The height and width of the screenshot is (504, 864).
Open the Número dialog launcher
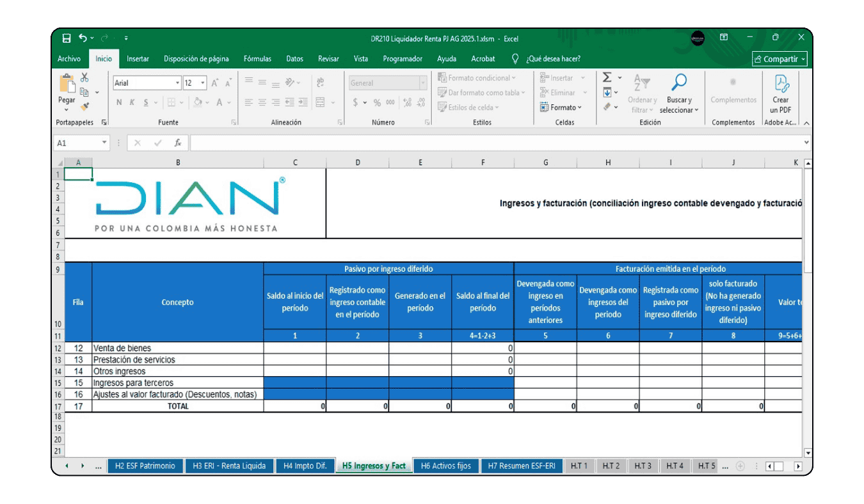pos(428,121)
